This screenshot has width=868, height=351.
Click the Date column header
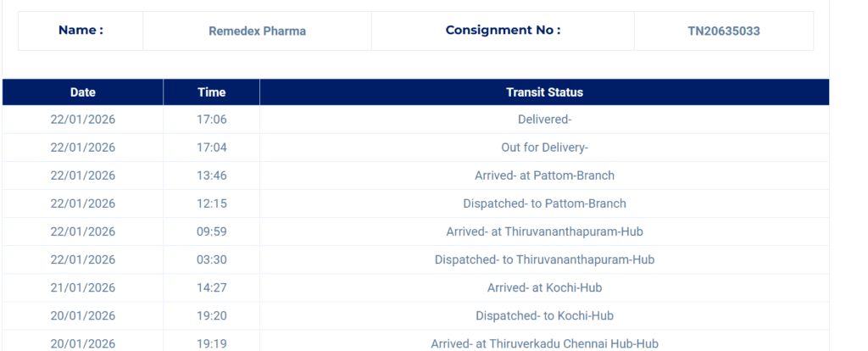coord(83,92)
